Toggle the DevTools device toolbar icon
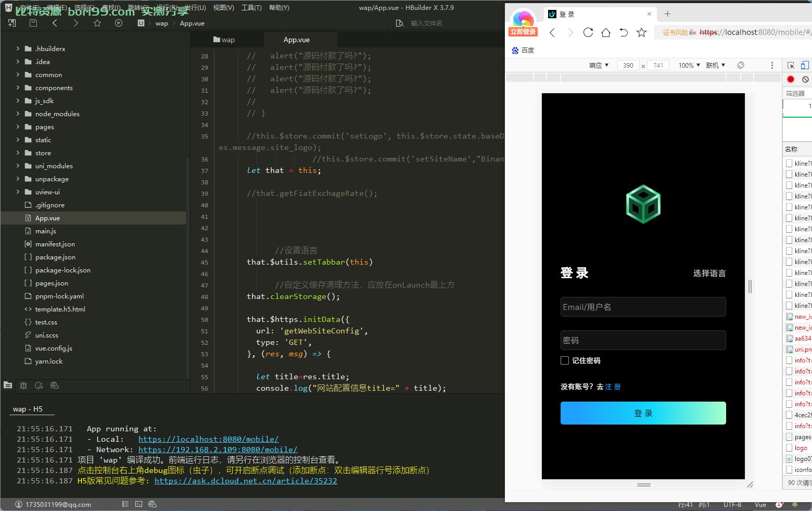 (x=805, y=65)
